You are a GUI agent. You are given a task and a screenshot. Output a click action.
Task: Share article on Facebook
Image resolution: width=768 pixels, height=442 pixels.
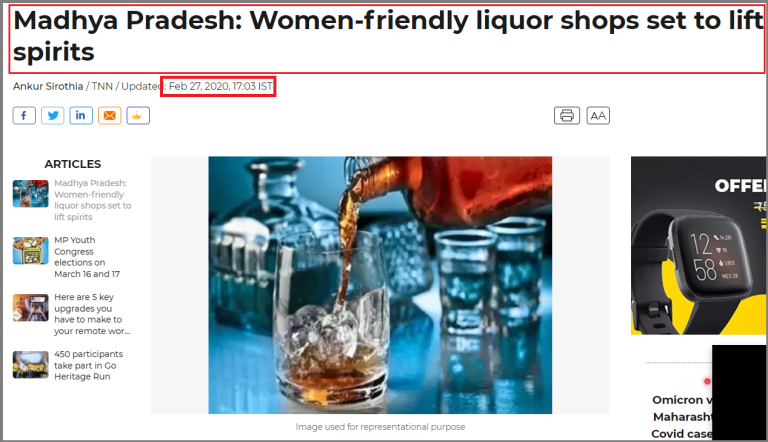(24, 116)
